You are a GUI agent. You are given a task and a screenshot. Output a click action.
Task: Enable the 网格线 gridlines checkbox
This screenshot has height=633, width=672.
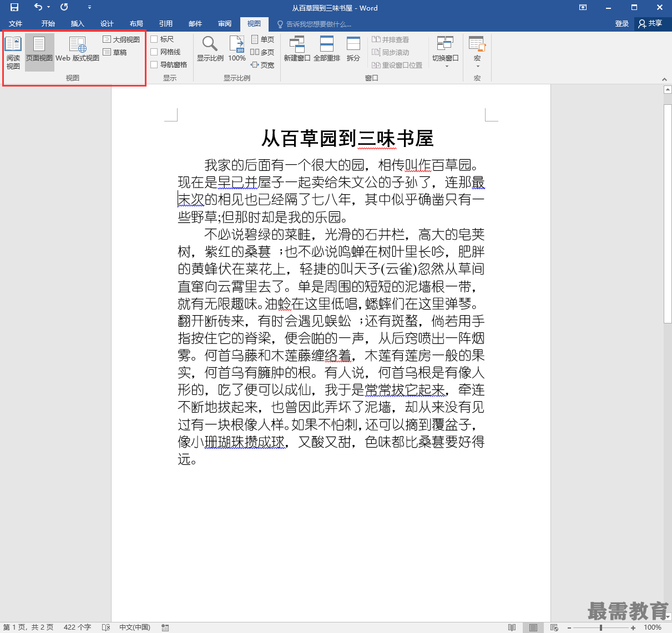[166, 52]
